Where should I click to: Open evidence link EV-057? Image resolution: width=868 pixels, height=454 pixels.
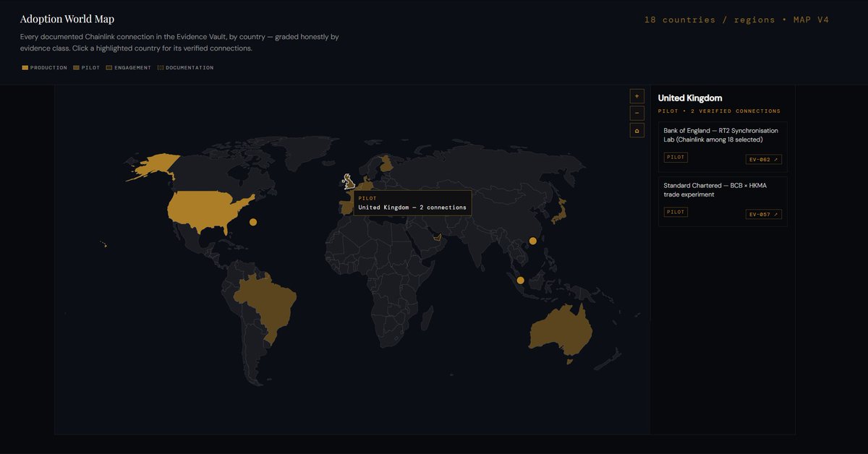coord(763,214)
